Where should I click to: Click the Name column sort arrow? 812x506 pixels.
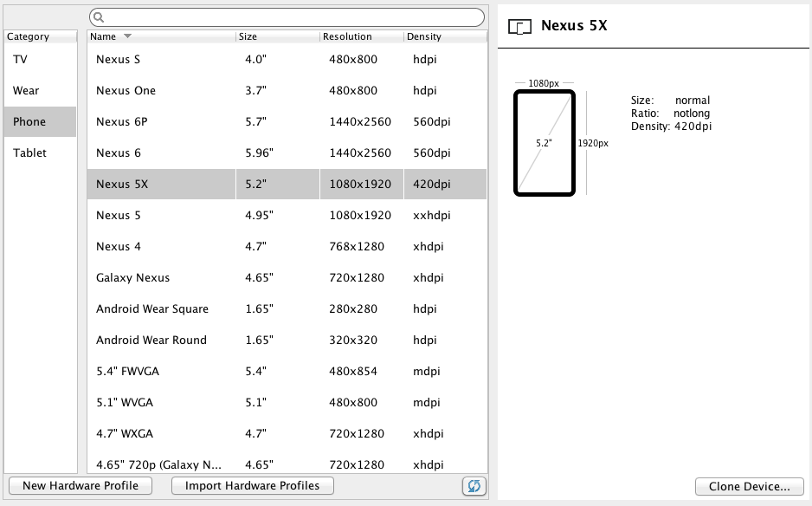pyautogui.click(x=127, y=36)
